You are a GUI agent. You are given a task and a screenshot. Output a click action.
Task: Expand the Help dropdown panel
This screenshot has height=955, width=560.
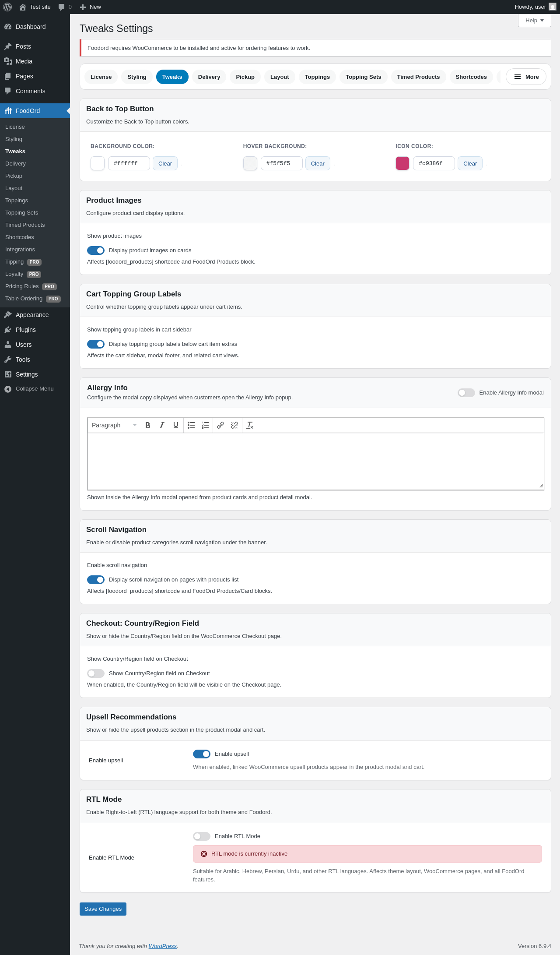point(534,21)
